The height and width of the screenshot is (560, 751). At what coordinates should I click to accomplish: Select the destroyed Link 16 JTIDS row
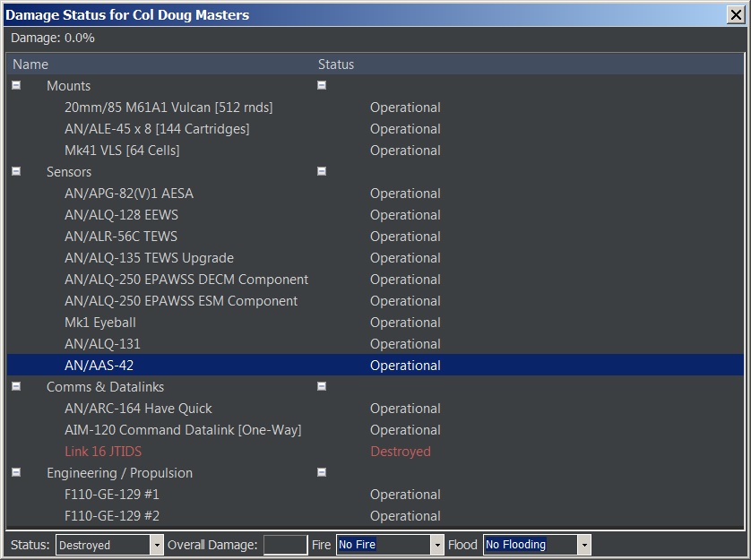coord(375,452)
